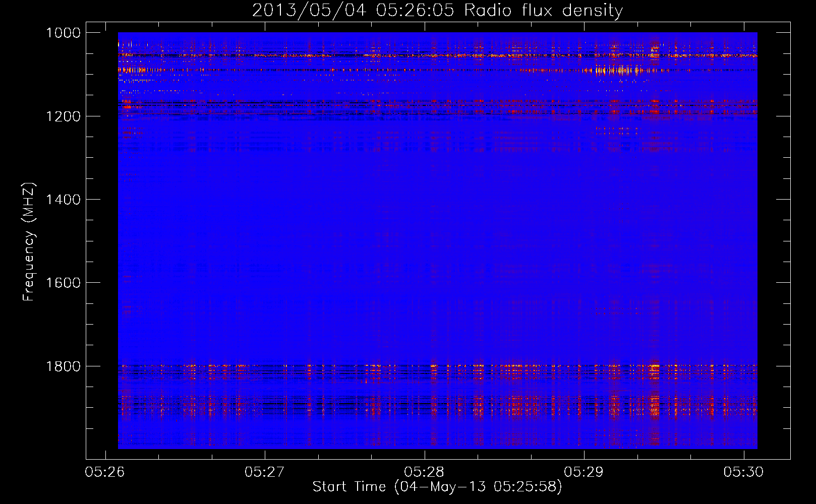Click the 05:30 time tick label
Viewport: 816px width, 504px height.
pos(743,472)
